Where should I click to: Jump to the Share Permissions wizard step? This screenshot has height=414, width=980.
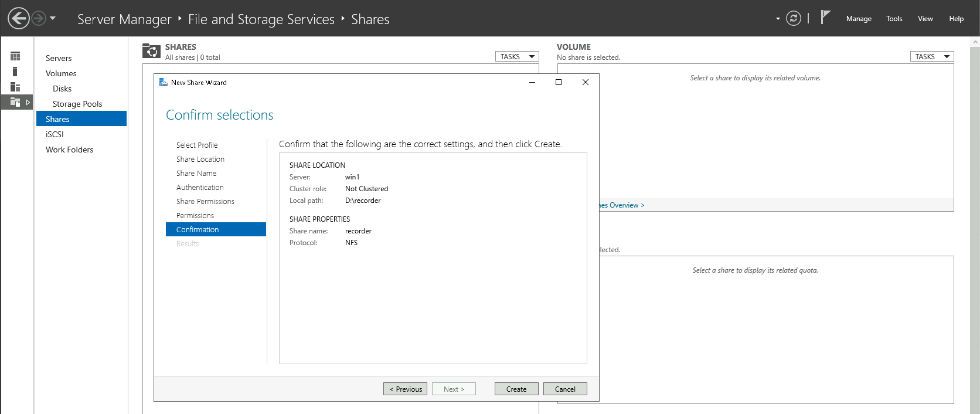(205, 201)
